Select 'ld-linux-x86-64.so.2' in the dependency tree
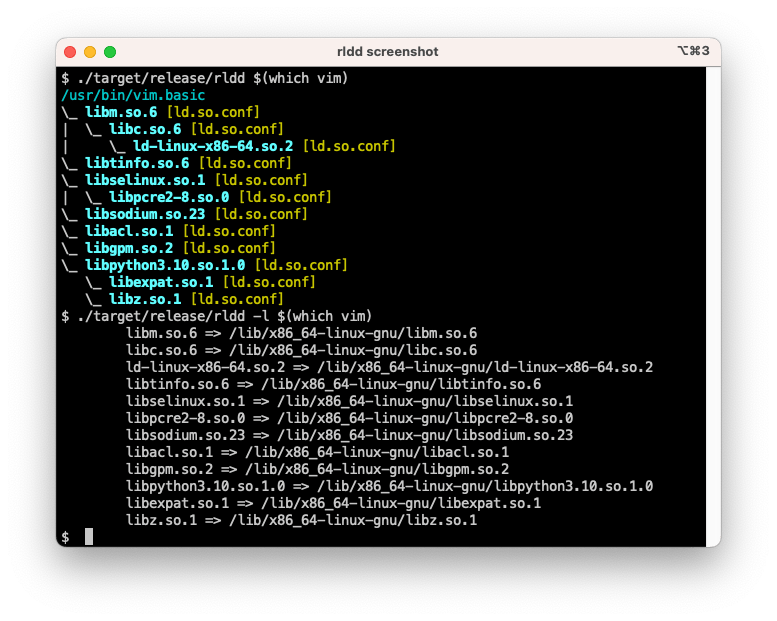This screenshot has height=621, width=777. (x=213, y=146)
